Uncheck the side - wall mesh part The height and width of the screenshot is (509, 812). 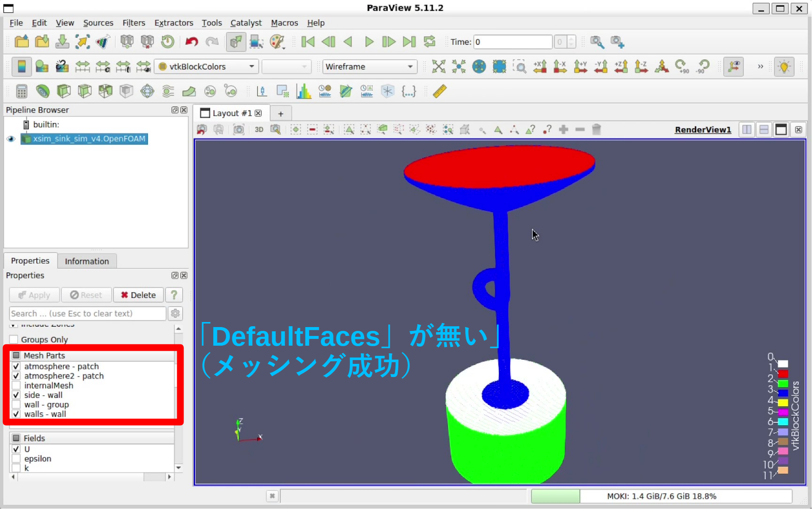(16, 395)
